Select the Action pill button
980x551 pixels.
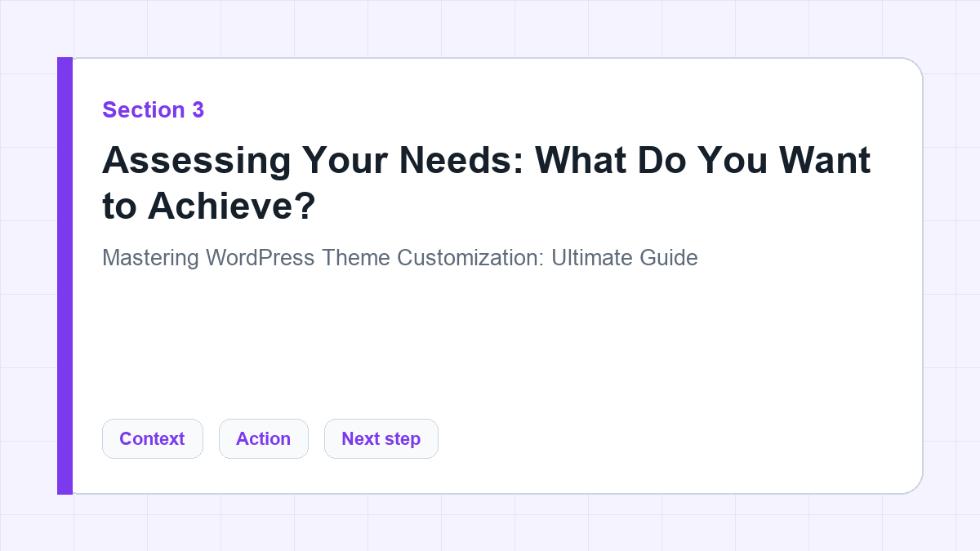pos(264,439)
